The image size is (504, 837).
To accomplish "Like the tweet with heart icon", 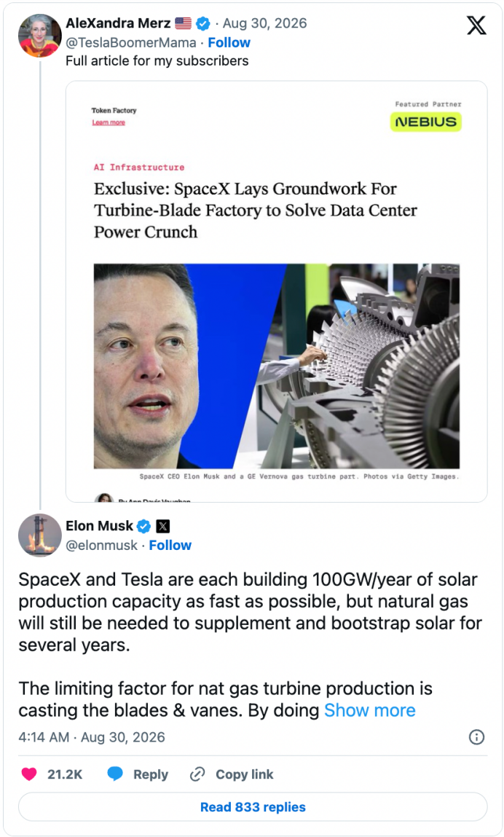I will point(29,774).
